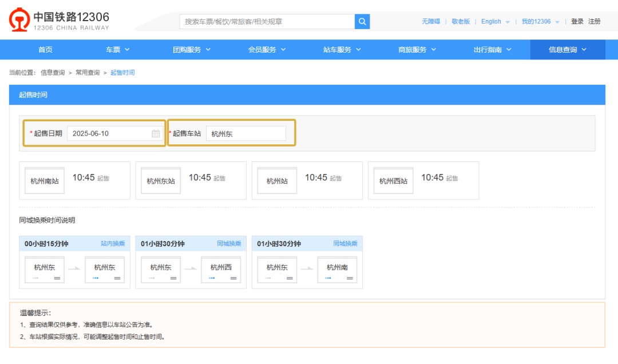Click the 起售车站 station input field
The height and width of the screenshot is (364, 618).
245,133
